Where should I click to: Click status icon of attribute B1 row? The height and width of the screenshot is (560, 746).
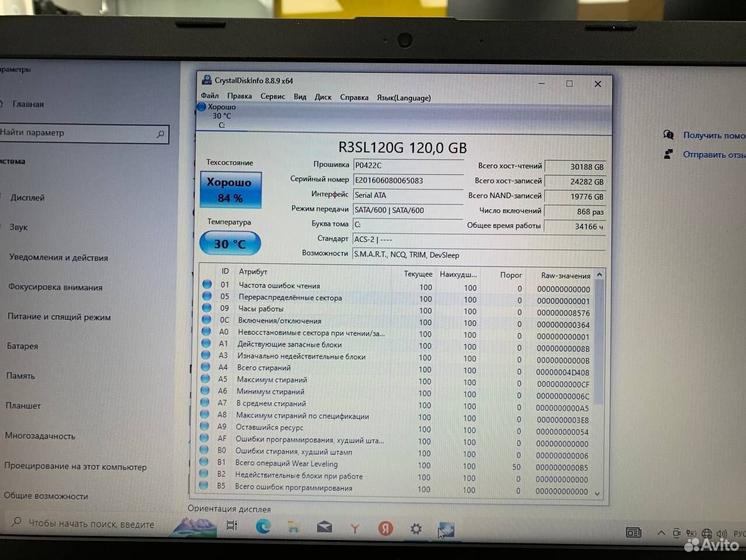(204, 462)
